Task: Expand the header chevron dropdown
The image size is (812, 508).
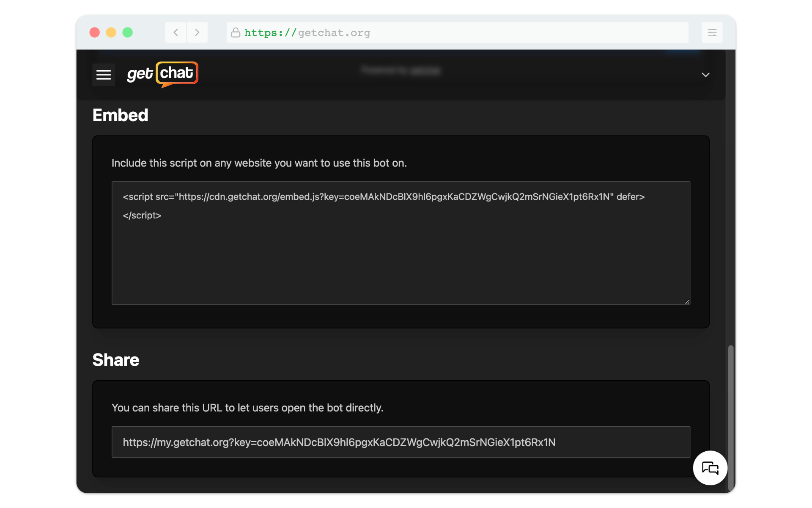Action: click(705, 75)
